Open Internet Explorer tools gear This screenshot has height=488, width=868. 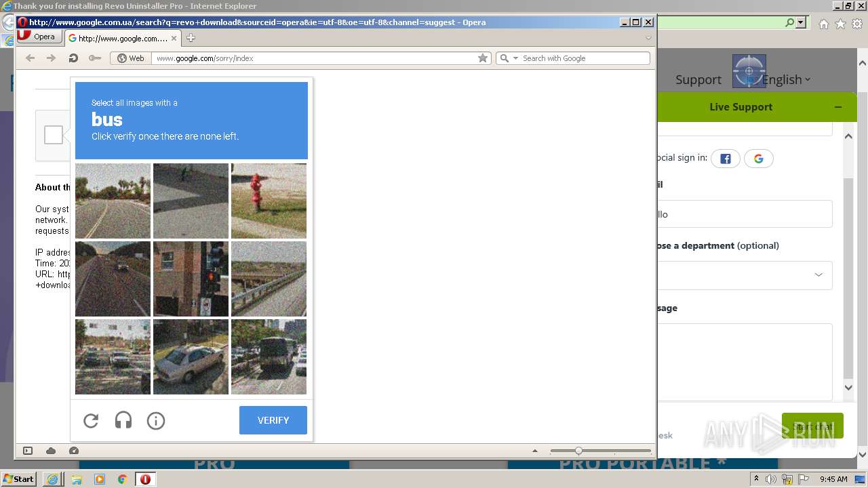[x=857, y=24]
